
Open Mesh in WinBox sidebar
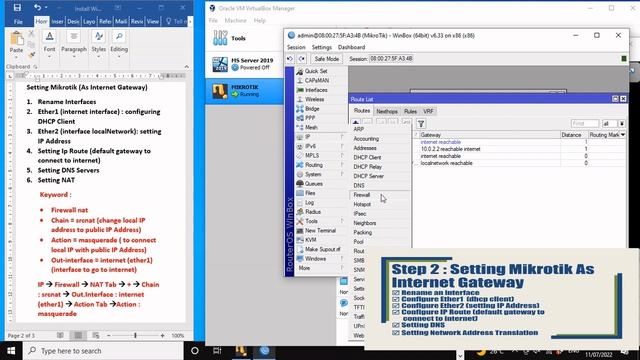pos(311,127)
